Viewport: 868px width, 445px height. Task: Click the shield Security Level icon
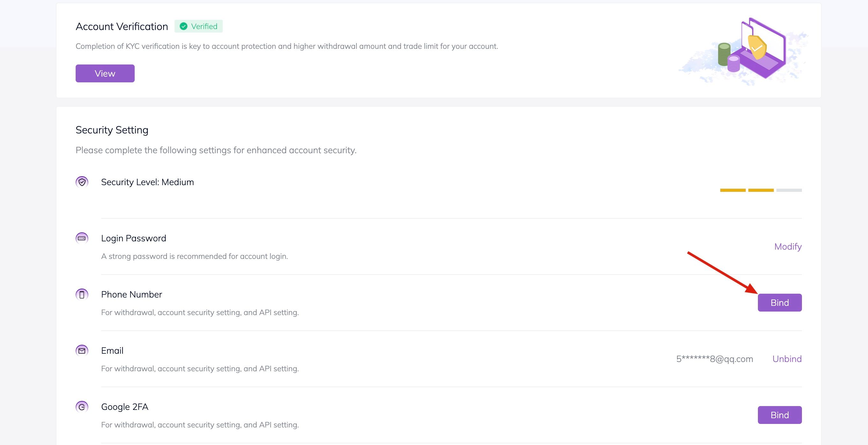[82, 182]
